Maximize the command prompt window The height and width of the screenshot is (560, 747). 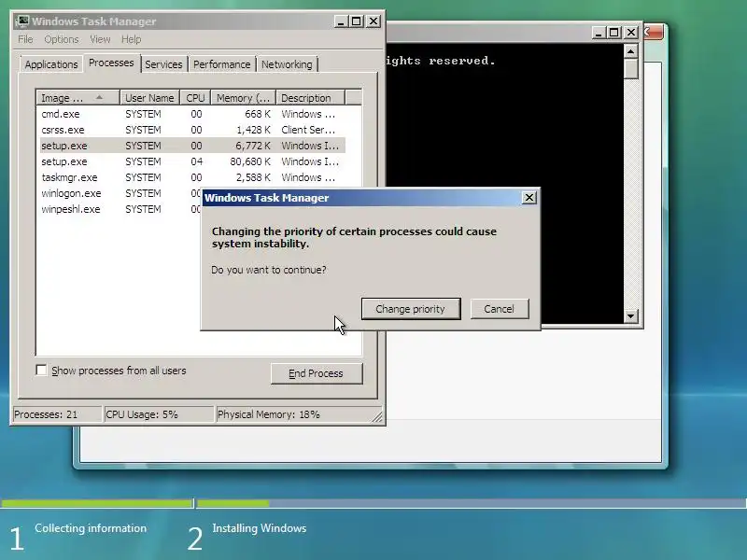click(x=614, y=33)
